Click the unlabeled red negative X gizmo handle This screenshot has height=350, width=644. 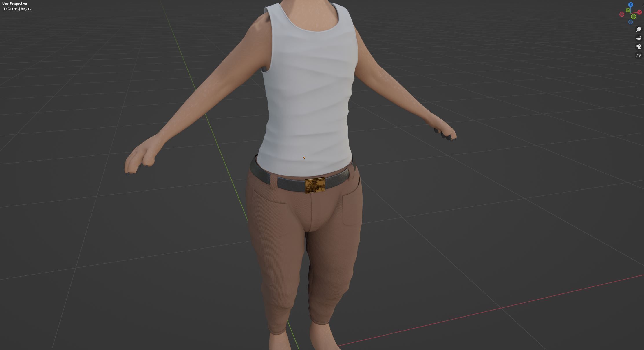pyautogui.click(x=622, y=14)
